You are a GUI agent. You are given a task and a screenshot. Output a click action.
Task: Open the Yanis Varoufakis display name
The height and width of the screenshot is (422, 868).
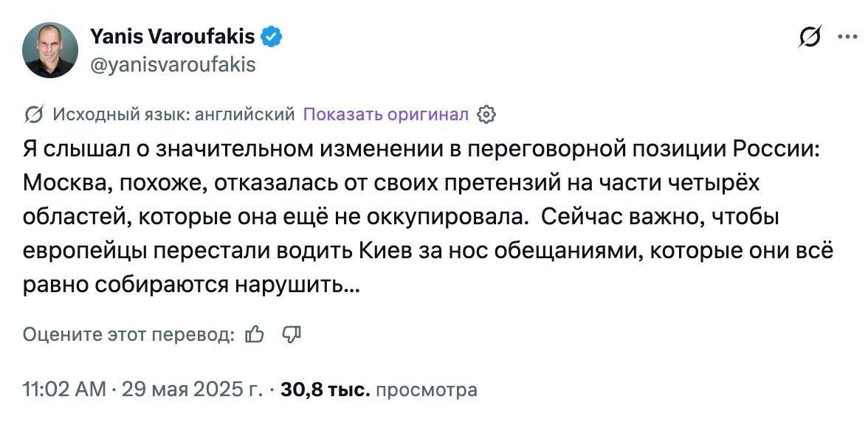172,35
